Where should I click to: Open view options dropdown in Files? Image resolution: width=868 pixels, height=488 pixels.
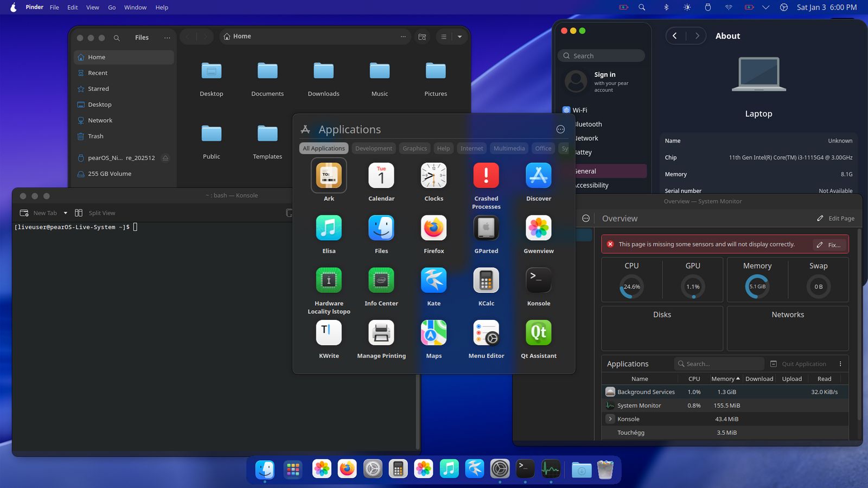click(459, 37)
